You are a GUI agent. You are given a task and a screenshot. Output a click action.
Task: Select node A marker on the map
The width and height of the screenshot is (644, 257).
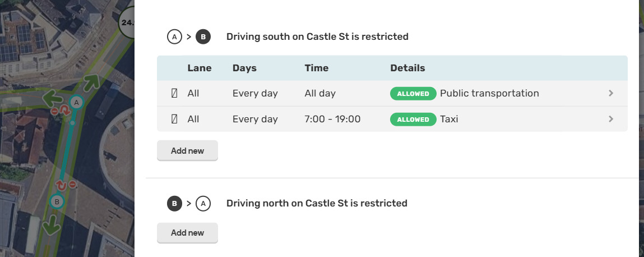click(77, 102)
